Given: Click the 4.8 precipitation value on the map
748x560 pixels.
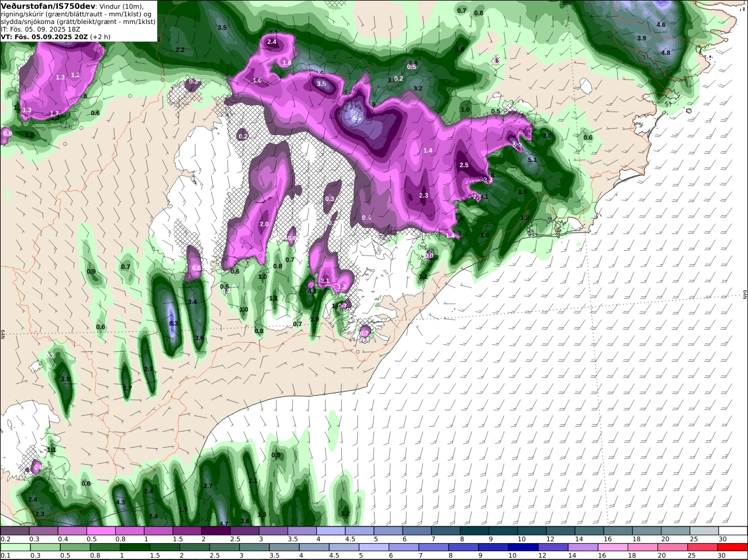Looking at the screenshot, I should coord(666,53).
